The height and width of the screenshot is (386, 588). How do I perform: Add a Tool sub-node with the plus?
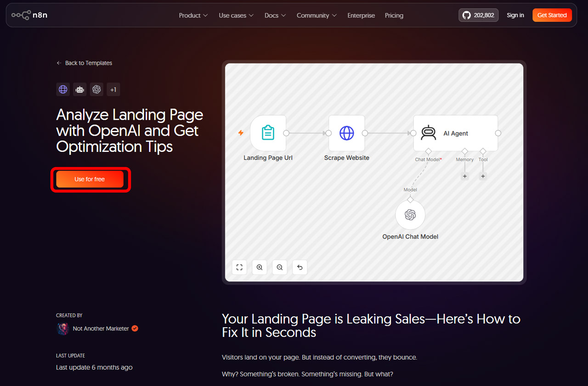pos(483,176)
